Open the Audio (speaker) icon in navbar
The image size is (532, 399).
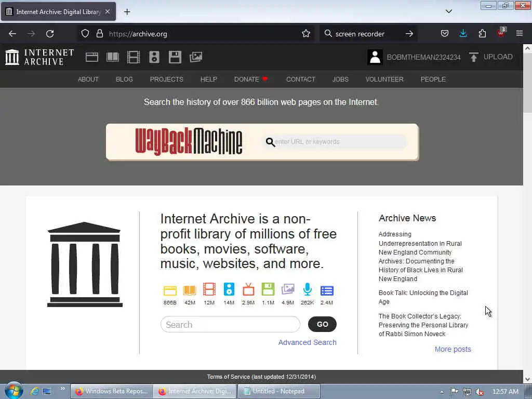(x=154, y=57)
